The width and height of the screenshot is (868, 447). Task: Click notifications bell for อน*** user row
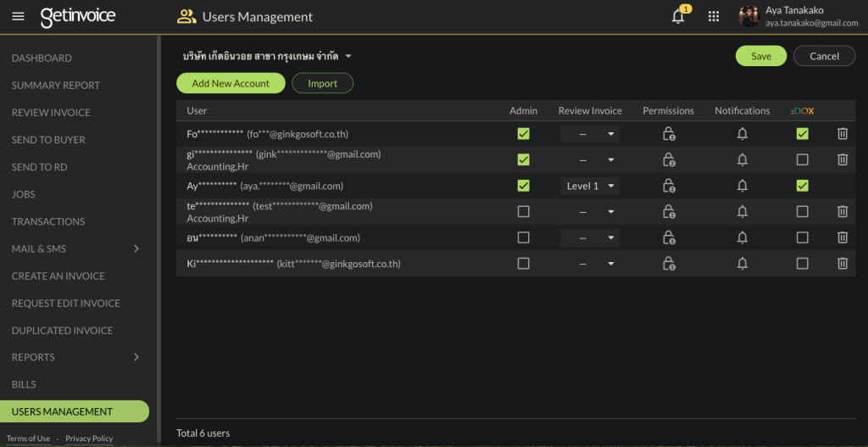click(x=742, y=238)
